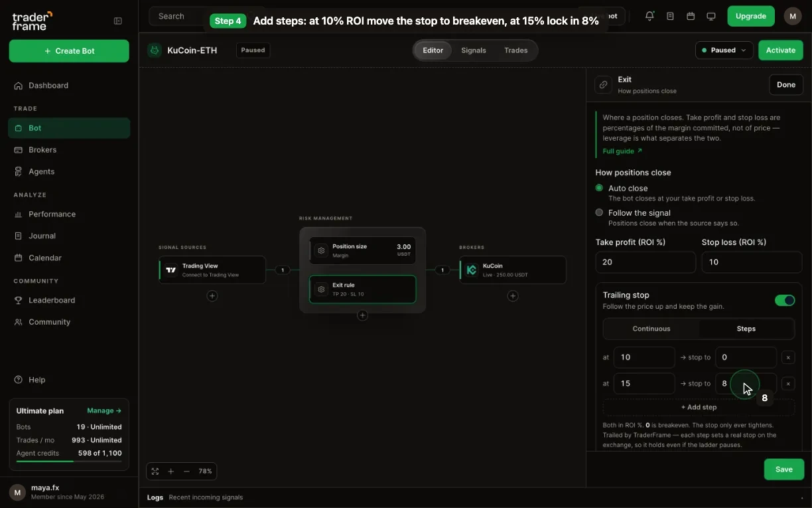The height and width of the screenshot is (508, 812).
Task: Remove the step at 10 ROI
Action: point(788,357)
